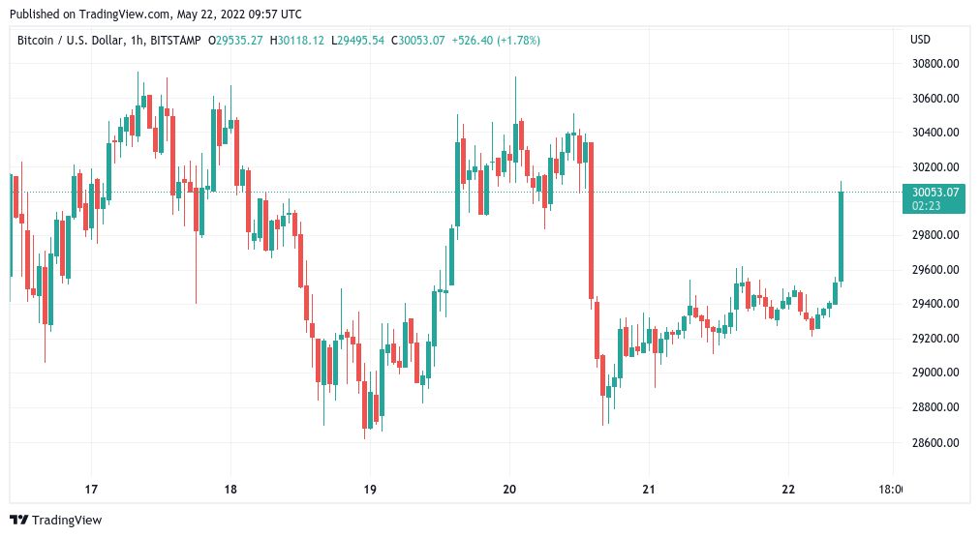
Task: Click the 29000.00 price axis label
Action: coord(934,373)
